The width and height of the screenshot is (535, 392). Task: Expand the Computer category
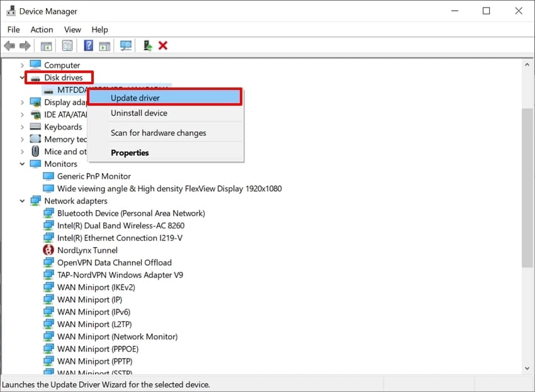(x=22, y=65)
